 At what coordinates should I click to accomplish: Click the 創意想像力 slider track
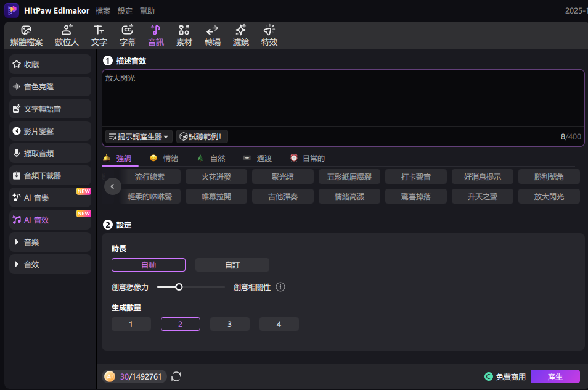191,287
